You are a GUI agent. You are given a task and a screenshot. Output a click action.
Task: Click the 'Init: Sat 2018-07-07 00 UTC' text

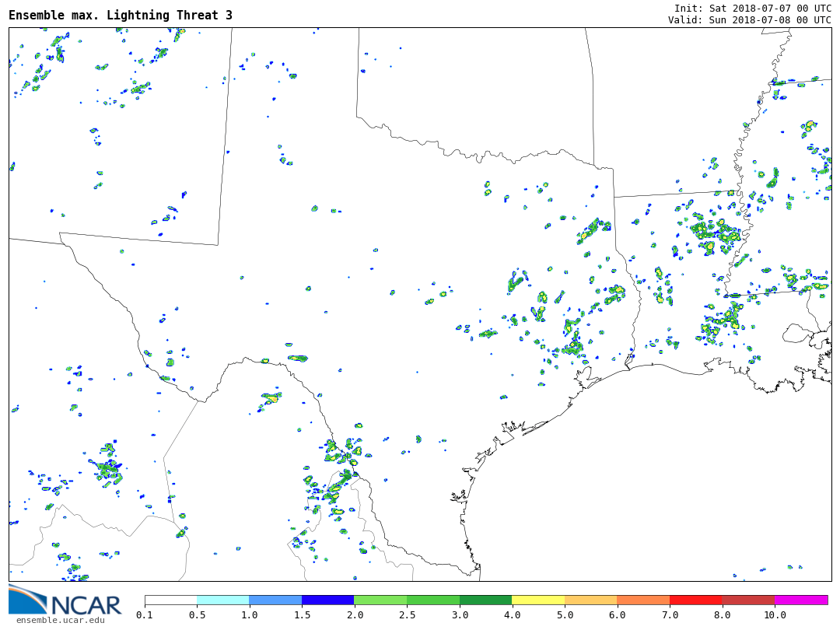(x=753, y=8)
